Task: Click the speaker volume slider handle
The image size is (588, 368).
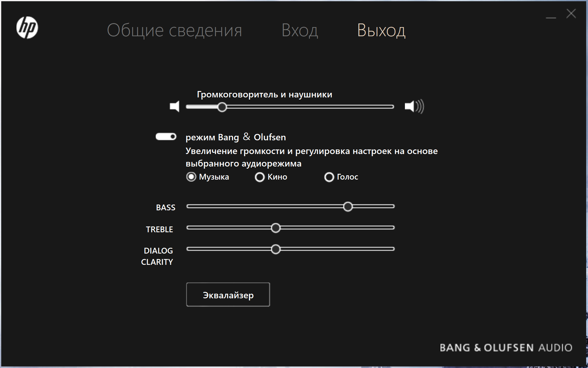Action: coord(222,107)
